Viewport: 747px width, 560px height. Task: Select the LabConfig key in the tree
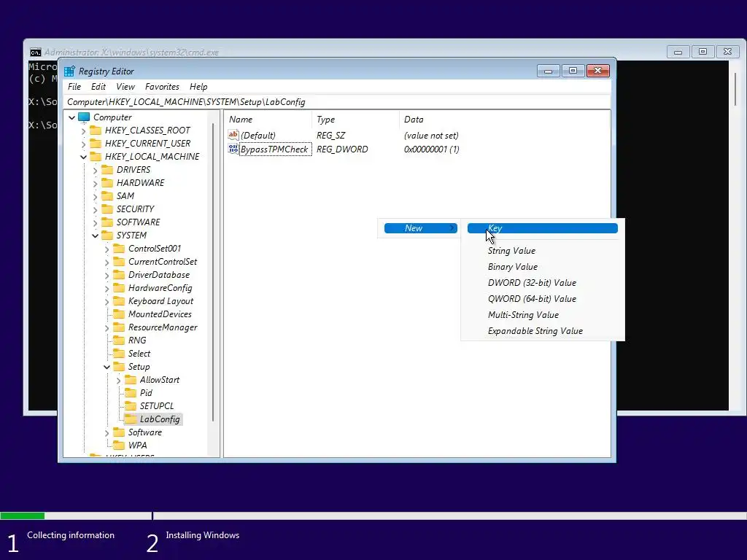(160, 419)
